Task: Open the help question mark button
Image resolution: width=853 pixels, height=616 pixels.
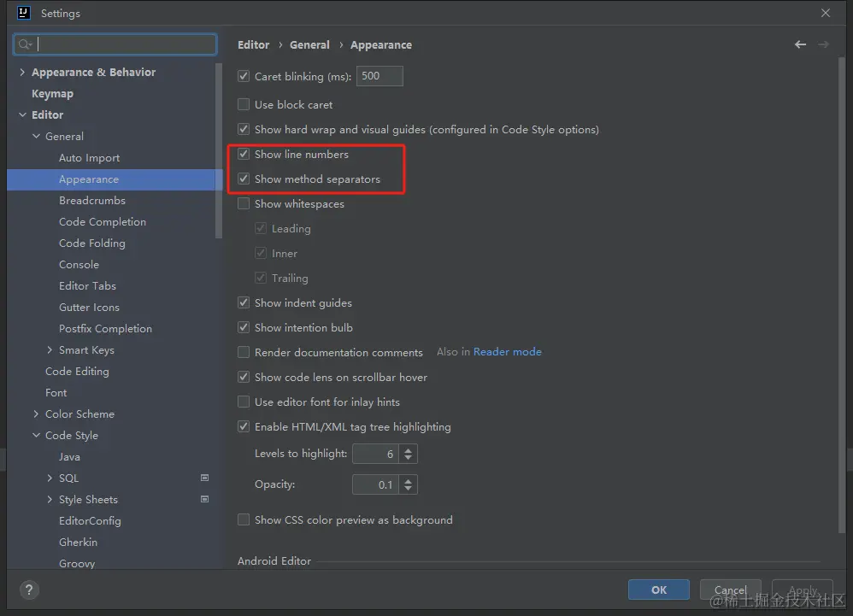Action: click(x=29, y=590)
